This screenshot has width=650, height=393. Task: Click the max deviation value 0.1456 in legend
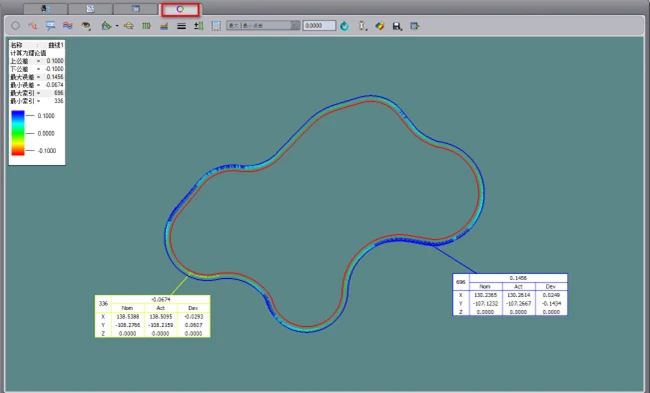pos(55,77)
